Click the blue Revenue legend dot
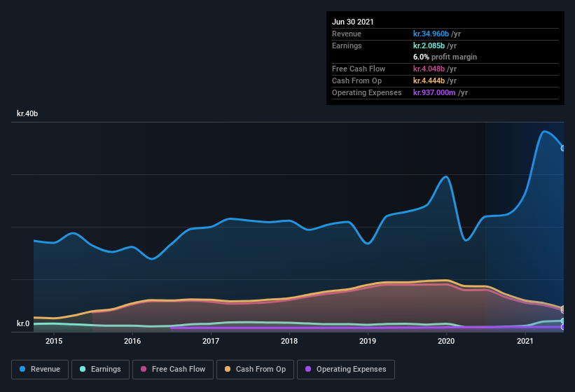The image size is (575, 392). [22, 369]
